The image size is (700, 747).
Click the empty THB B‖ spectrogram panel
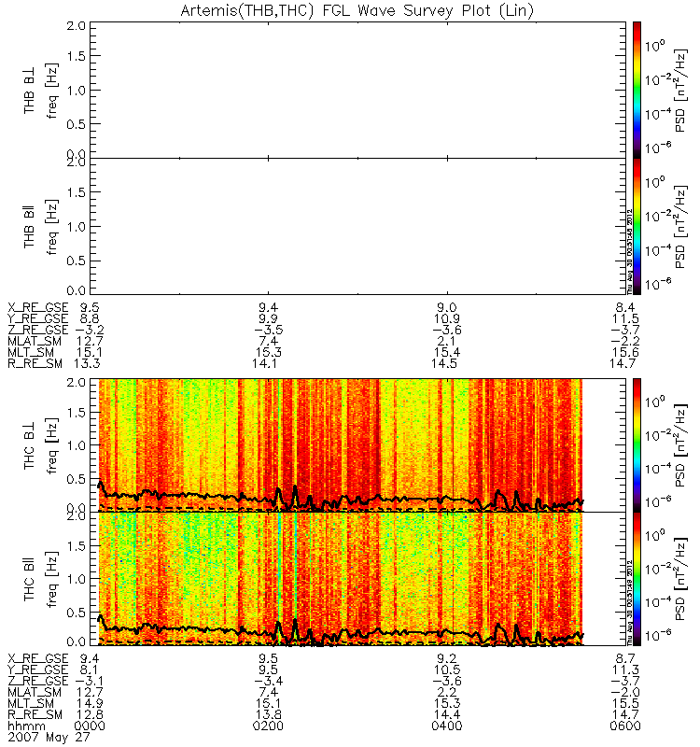click(357, 226)
